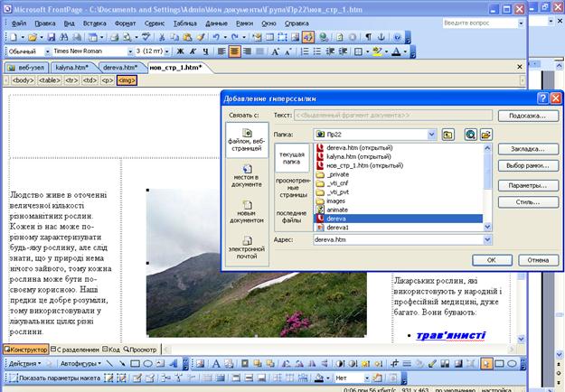Click the Browse the Web globe icon
565x392 pixels.
point(470,135)
